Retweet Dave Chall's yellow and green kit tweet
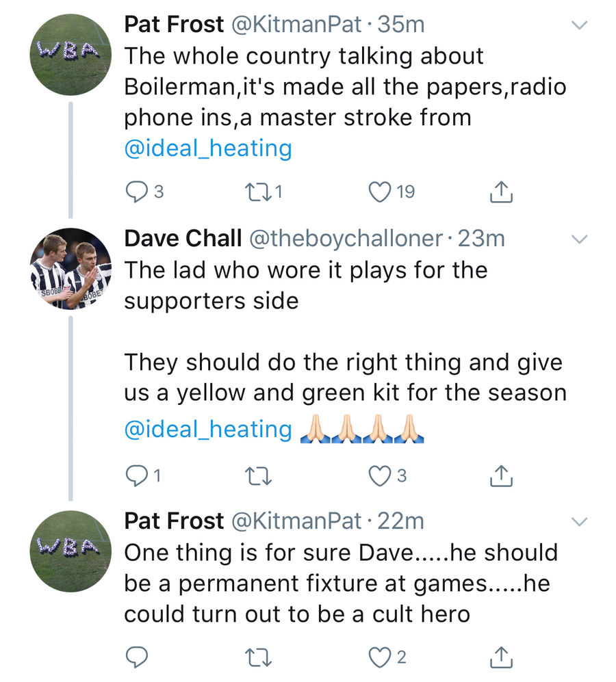 pyautogui.click(x=257, y=475)
